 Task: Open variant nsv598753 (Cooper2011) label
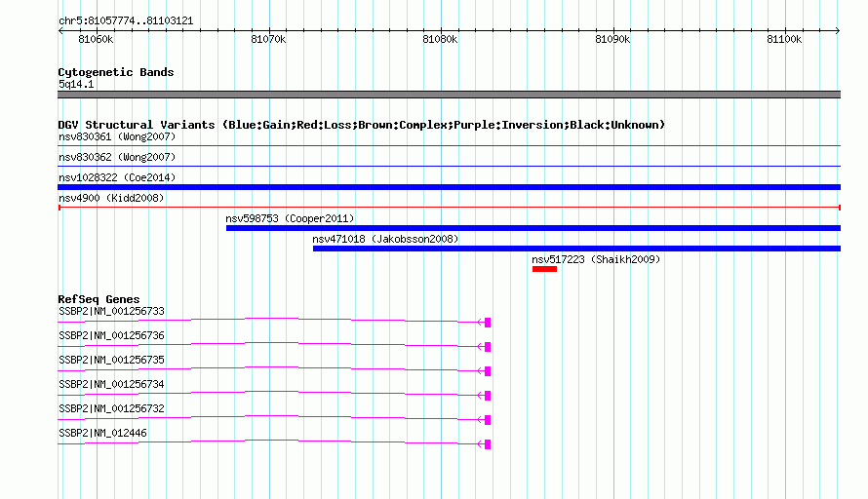click(x=290, y=218)
